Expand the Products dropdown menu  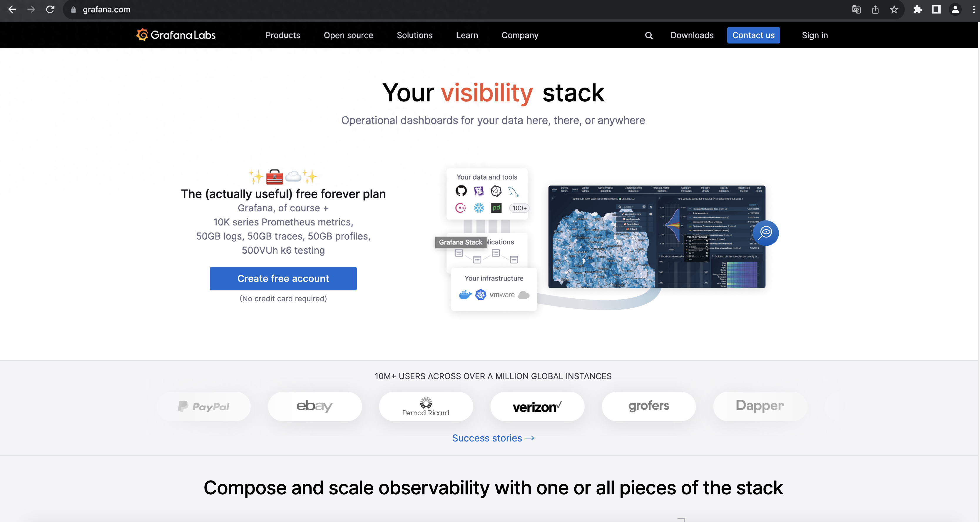click(x=282, y=35)
